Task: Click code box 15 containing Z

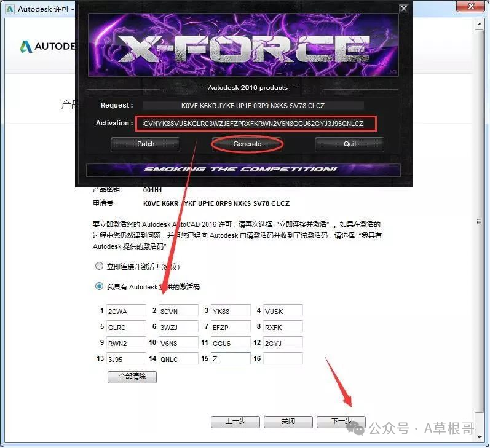Action: [231, 358]
